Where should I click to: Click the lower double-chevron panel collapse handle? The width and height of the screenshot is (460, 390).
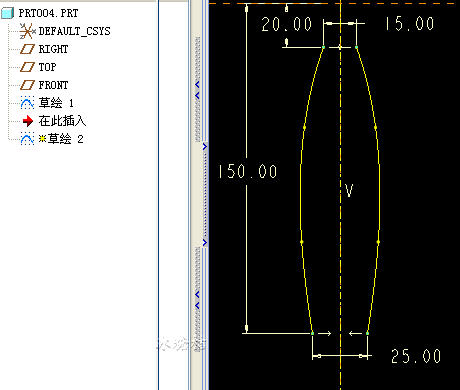point(197,300)
